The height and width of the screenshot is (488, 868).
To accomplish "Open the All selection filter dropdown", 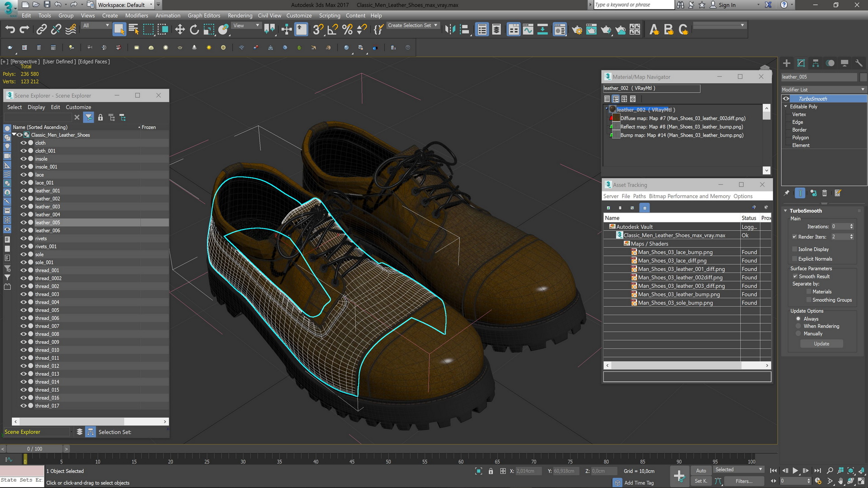I will 96,26.
